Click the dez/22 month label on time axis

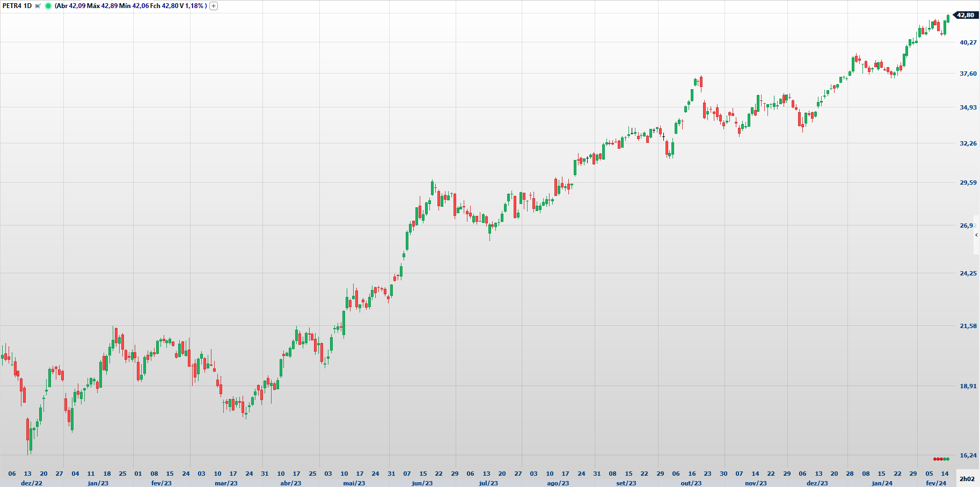coord(31,483)
